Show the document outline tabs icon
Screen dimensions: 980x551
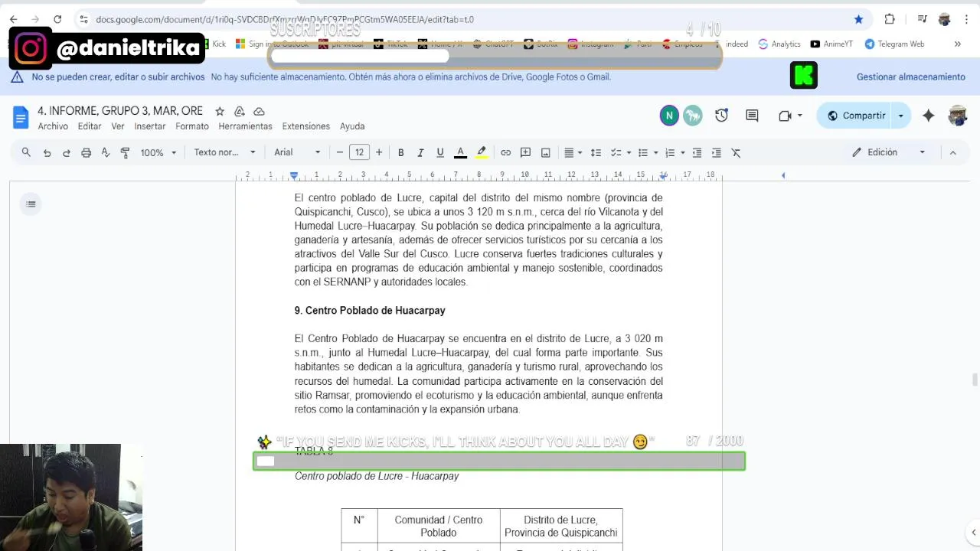(31, 204)
